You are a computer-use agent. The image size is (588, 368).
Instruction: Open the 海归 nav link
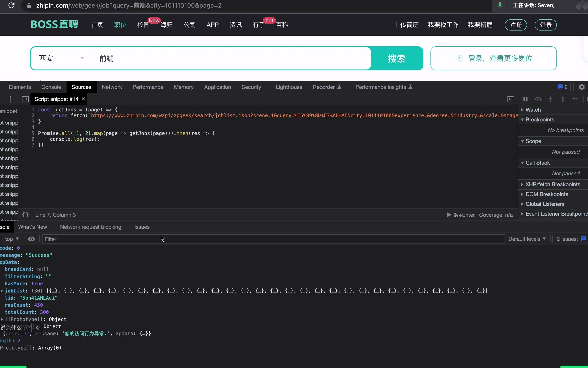click(166, 25)
